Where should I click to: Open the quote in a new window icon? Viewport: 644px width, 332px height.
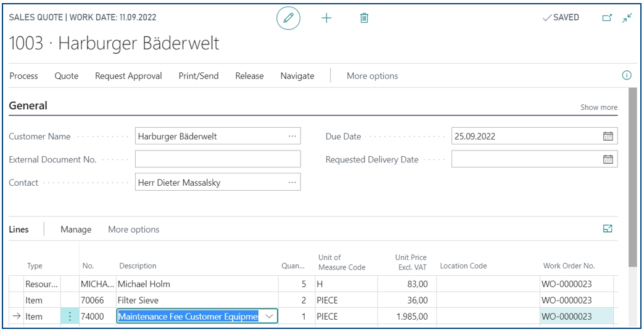click(x=606, y=18)
